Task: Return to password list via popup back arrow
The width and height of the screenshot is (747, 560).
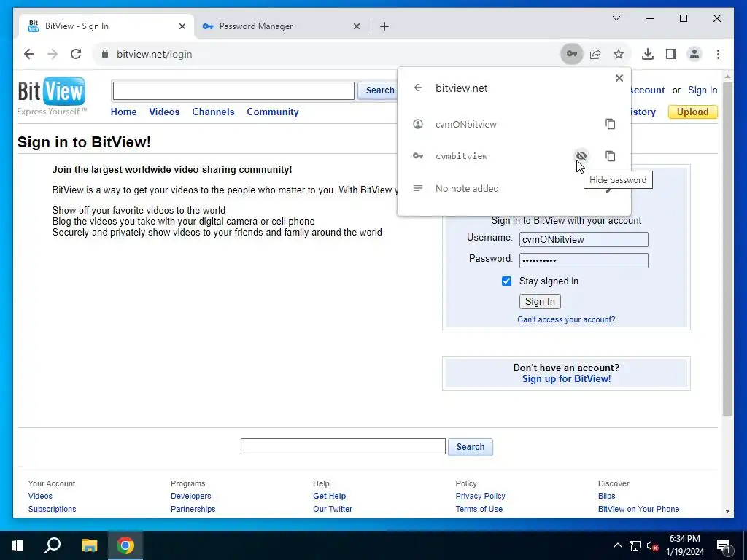Action: [x=418, y=87]
